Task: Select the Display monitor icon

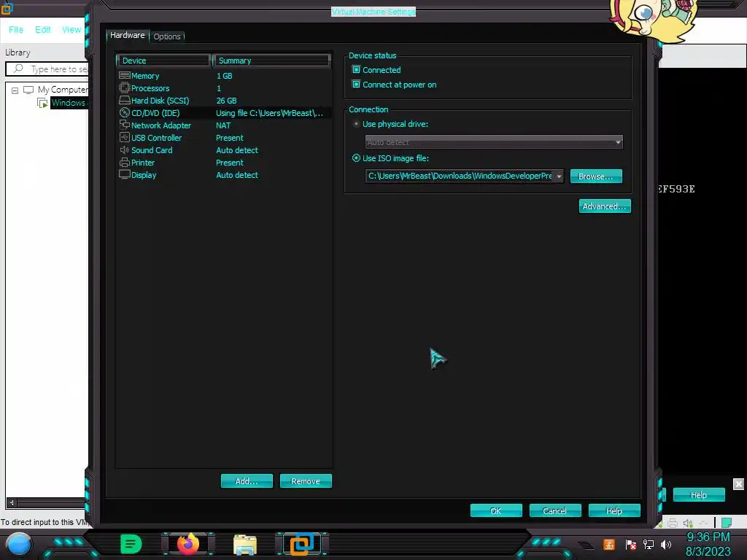Action: click(x=124, y=175)
